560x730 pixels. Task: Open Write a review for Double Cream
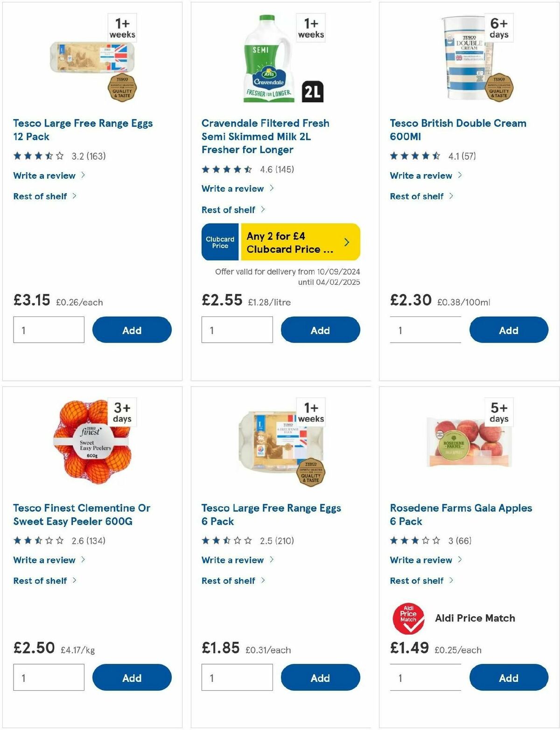coord(420,175)
